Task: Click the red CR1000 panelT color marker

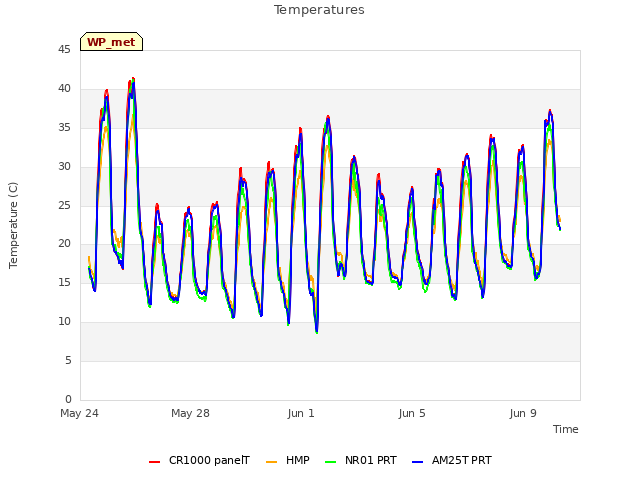Action: click(x=154, y=462)
